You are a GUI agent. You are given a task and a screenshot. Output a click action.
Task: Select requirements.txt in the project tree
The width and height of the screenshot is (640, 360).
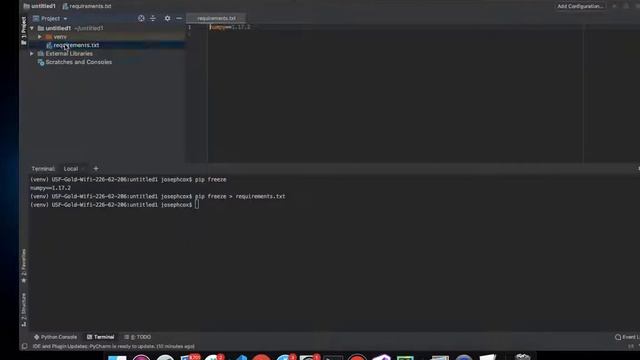tap(76, 45)
